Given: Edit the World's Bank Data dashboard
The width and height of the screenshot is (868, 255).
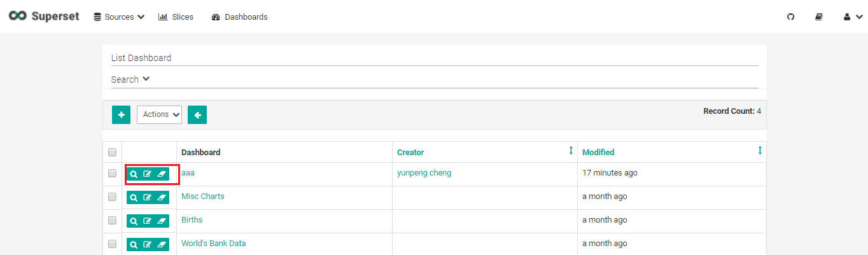Looking at the screenshot, I should click(x=148, y=244).
